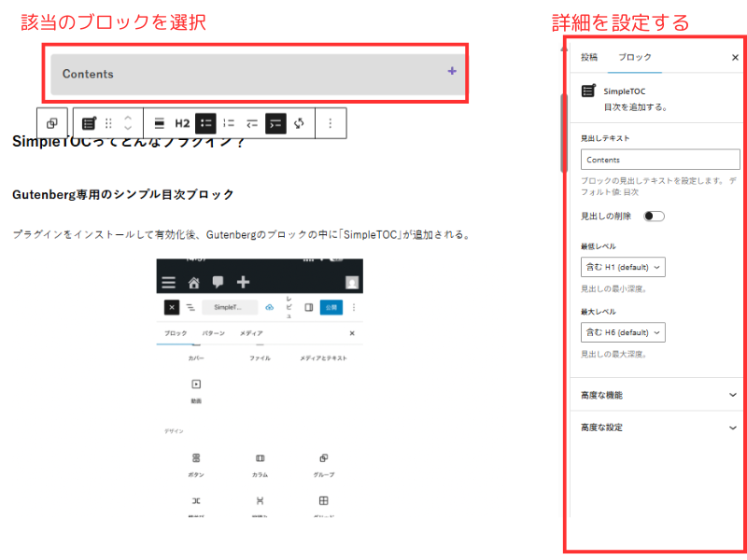Change heading level via H2 button
747x560 pixels.
(182, 123)
